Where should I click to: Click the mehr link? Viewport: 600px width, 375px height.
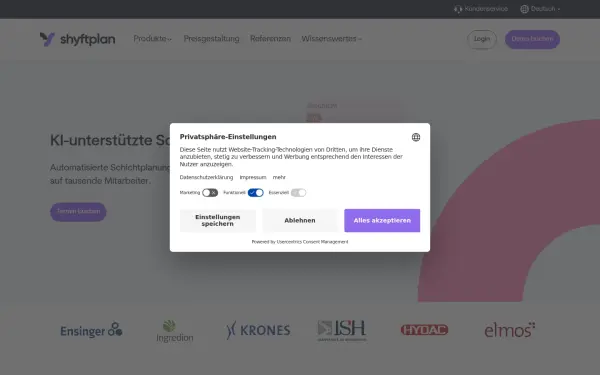[279, 177]
